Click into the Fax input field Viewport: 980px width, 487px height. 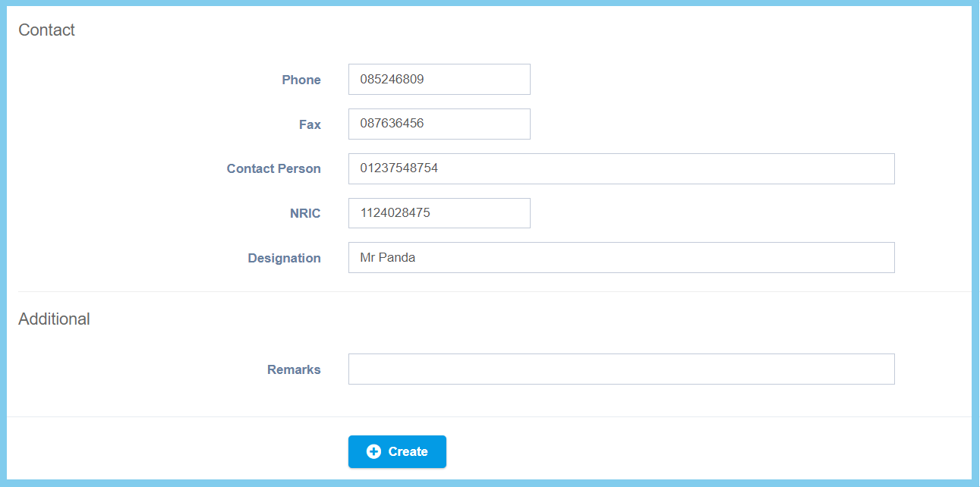[x=439, y=124]
